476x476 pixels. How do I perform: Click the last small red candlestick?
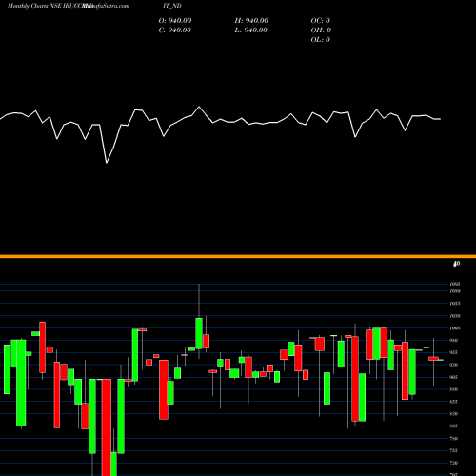point(433,359)
